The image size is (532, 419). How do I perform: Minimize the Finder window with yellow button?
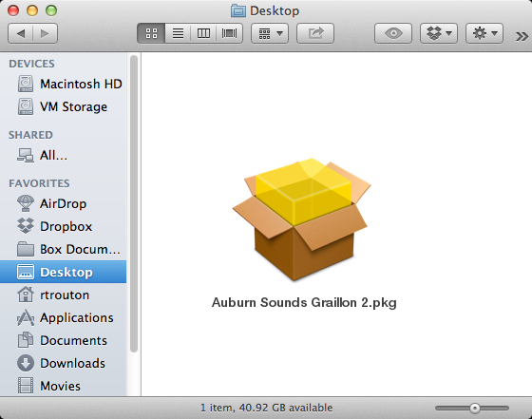(32, 10)
